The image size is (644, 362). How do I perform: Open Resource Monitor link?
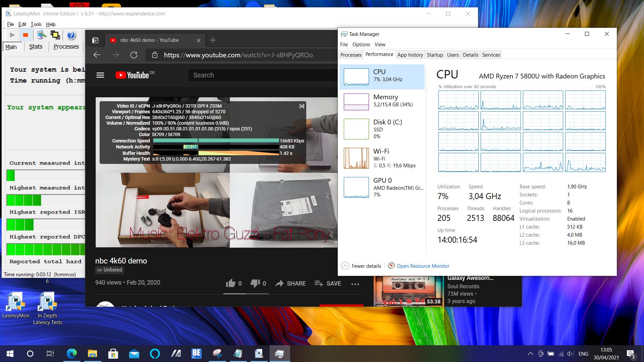pos(423,266)
